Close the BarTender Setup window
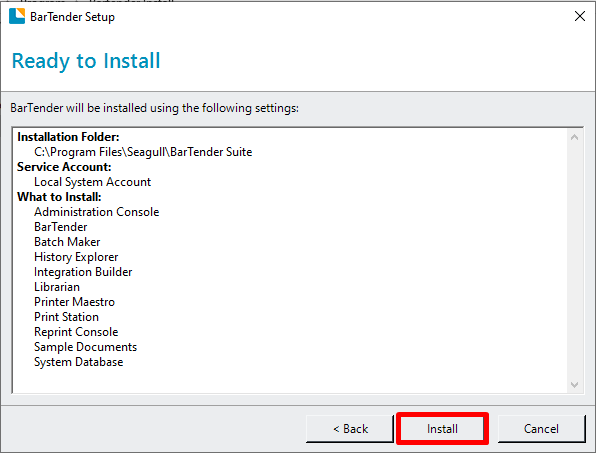The width and height of the screenshot is (596, 453). coord(580,16)
